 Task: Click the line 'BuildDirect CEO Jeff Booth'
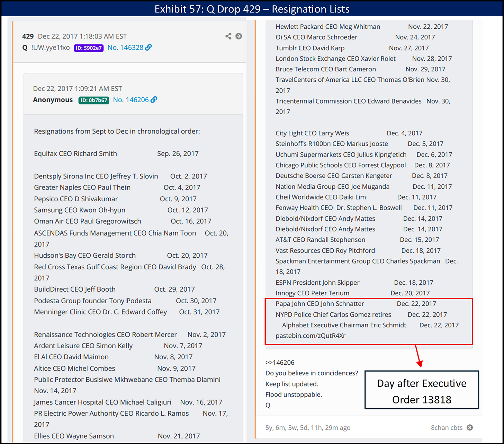(x=75, y=289)
